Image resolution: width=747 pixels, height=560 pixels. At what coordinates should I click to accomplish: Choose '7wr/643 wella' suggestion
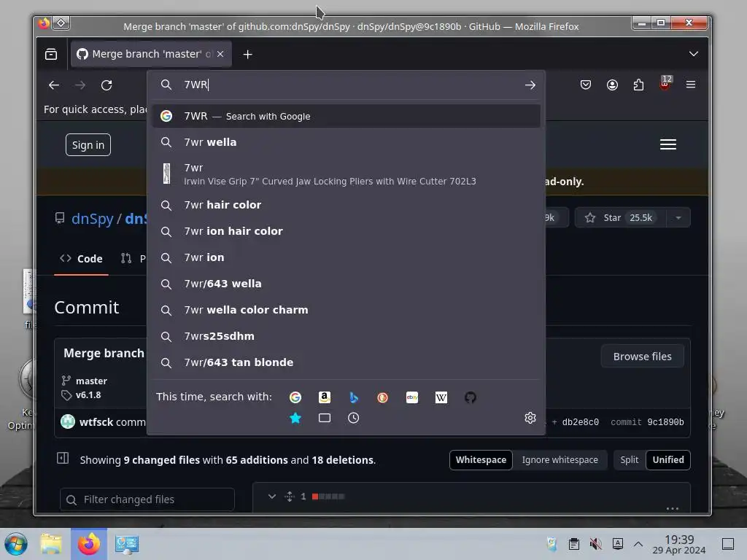pyautogui.click(x=347, y=284)
